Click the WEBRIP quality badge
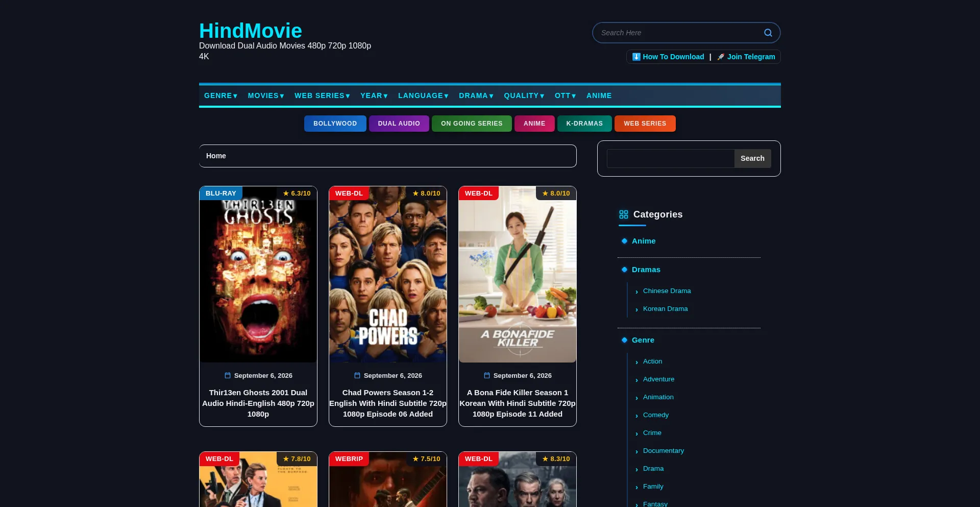980x507 pixels. [349, 459]
